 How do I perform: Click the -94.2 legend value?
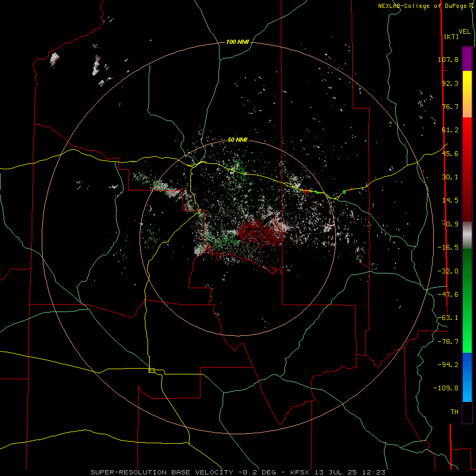pos(448,365)
